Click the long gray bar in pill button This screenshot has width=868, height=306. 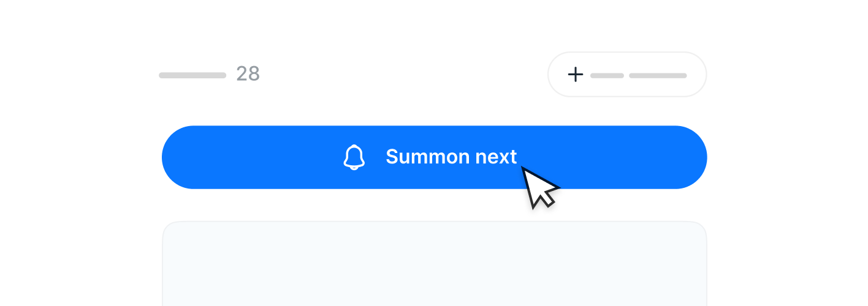pyautogui.click(x=658, y=75)
